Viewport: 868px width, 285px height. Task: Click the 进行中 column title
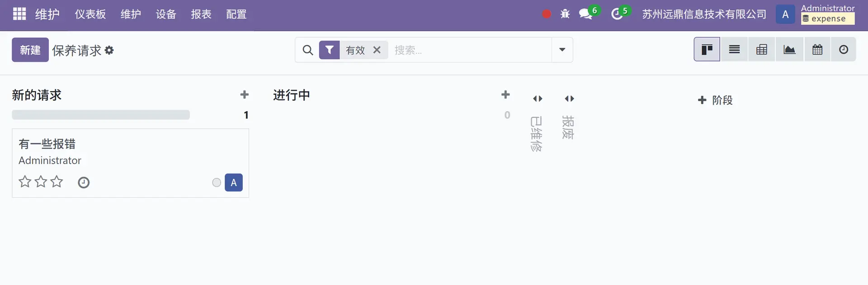[292, 95]
